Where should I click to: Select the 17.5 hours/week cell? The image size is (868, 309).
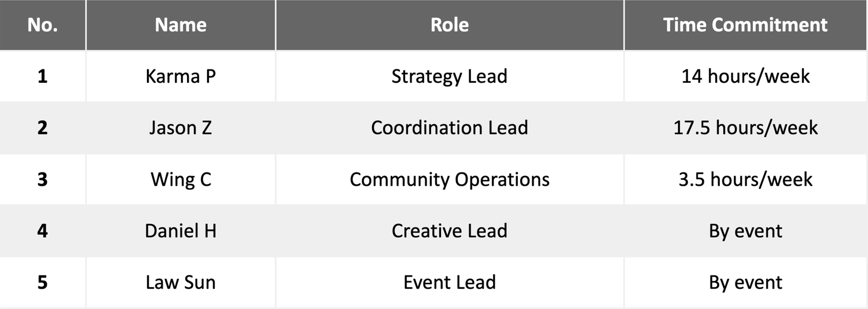click(x=745, y=127)
